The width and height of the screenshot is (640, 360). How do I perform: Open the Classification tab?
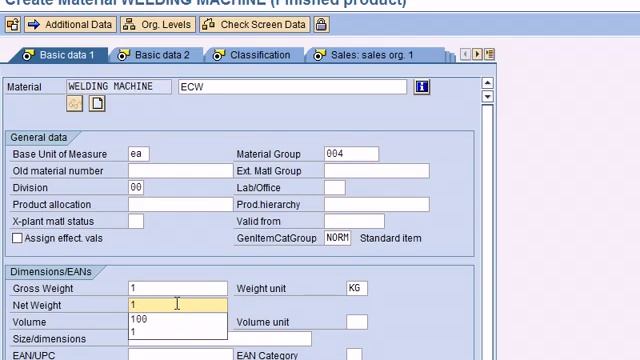[253, 55]
